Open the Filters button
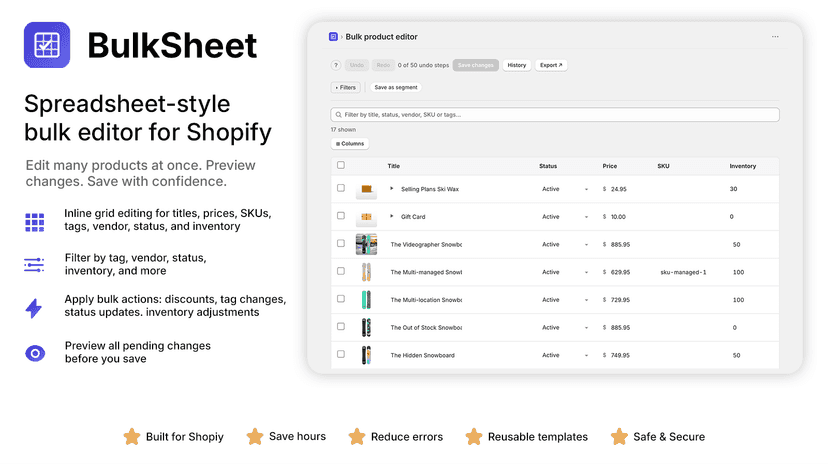 [x=345, y=87]
